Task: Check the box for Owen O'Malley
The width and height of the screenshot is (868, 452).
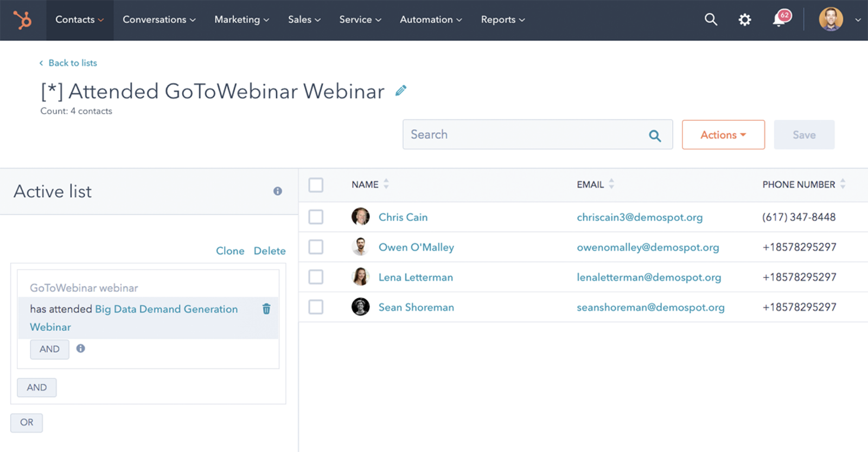Action: [316, 247]
